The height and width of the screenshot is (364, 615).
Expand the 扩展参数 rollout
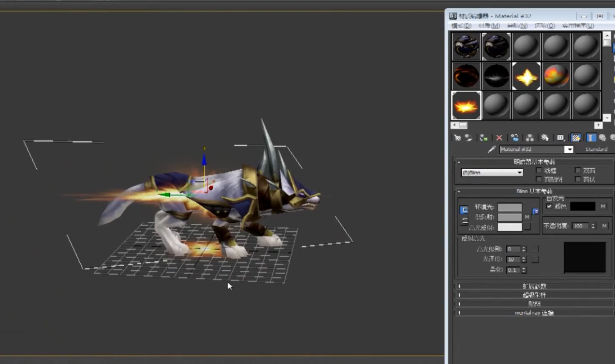(x=534, y=286)
